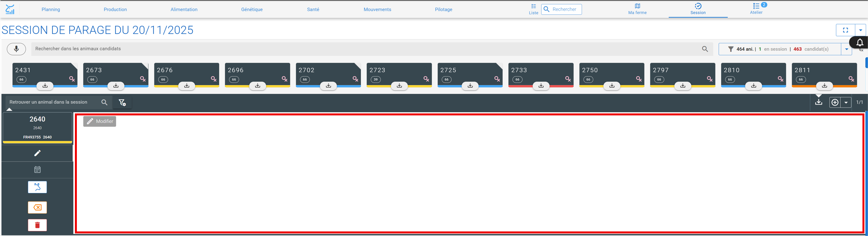Click the Modifier button

pyautogui.click(x=100, y=121)
